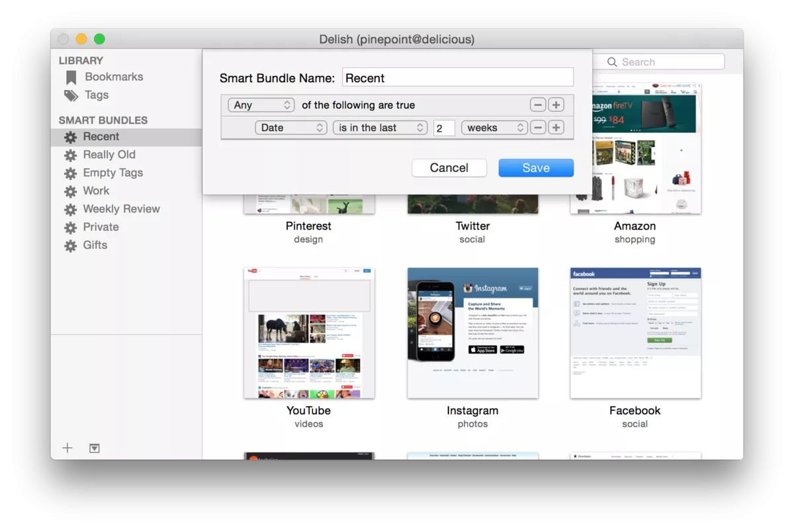Viewport: 794px width, 532px height.
Task: Select the YouTube bookmark thumbnail
Action: [309, 333]
